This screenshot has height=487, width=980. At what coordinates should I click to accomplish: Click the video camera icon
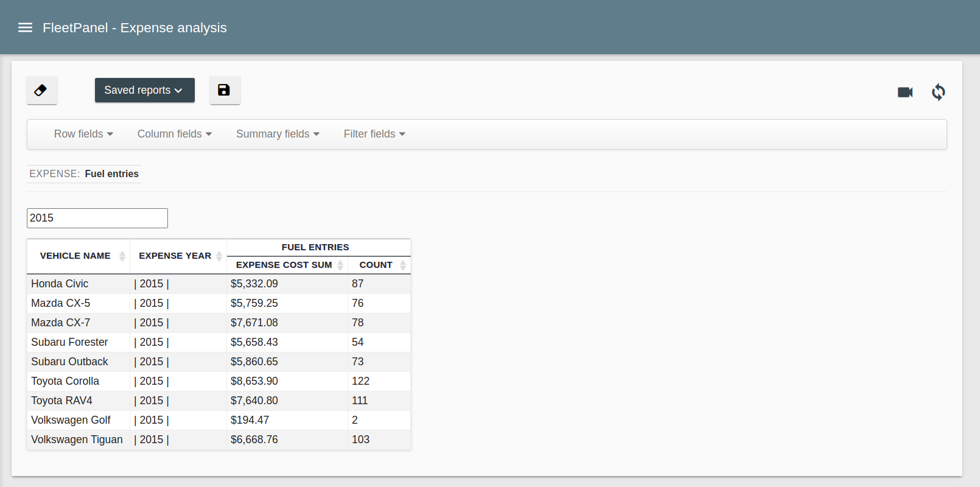click(905, 92)
